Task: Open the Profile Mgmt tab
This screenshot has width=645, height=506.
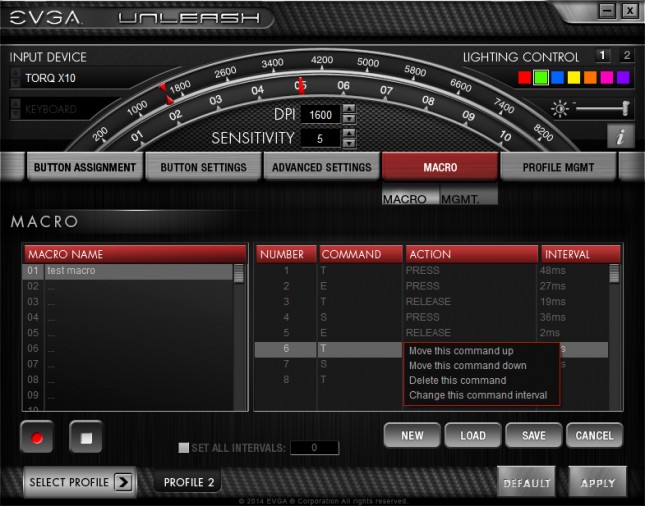Action: point(558,167)
